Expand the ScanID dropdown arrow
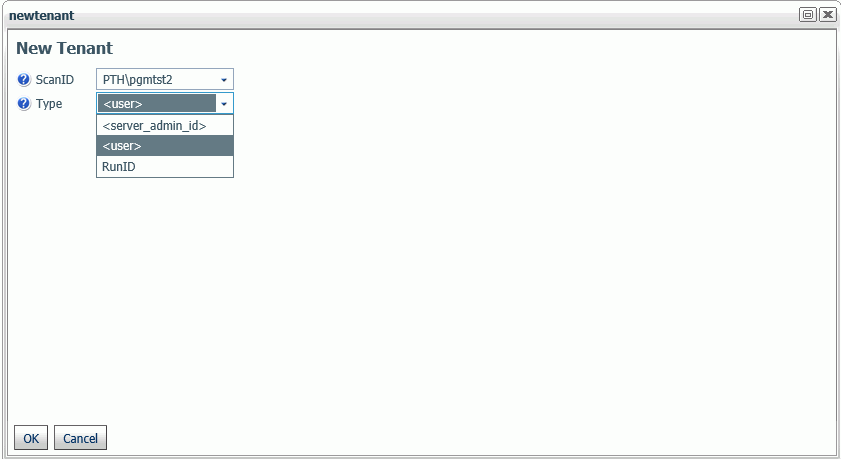The width and height of the screenshot is (841, 459). (x=224, y=80)
